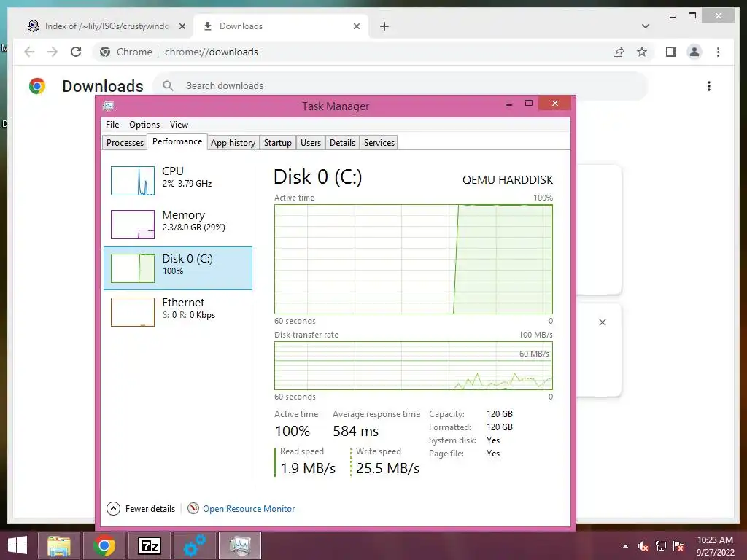Open the View menu in Task Manager
This screenshot has width=747, height=560.
pyautogui.click(x=179, y=125)
